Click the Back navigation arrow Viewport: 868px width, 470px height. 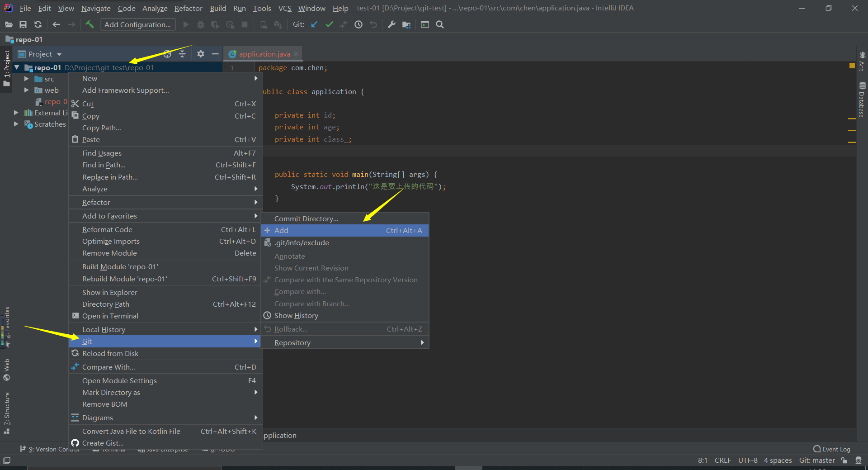coord(56,24)
